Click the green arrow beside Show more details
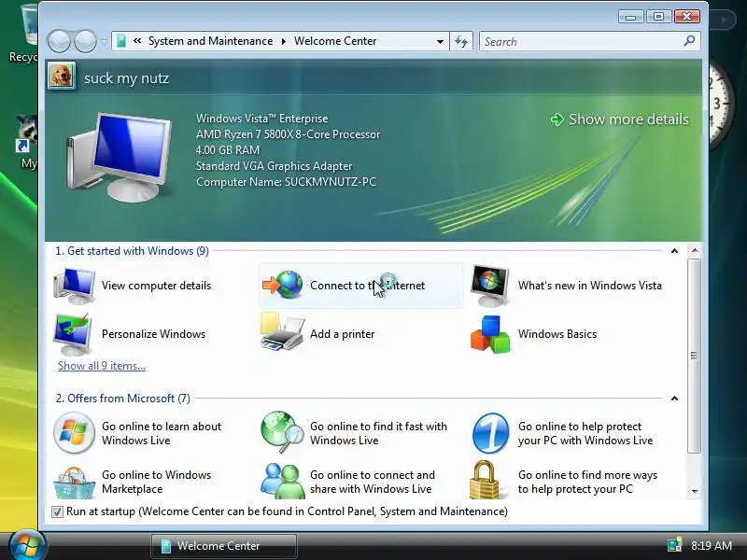 click(557, 119)
